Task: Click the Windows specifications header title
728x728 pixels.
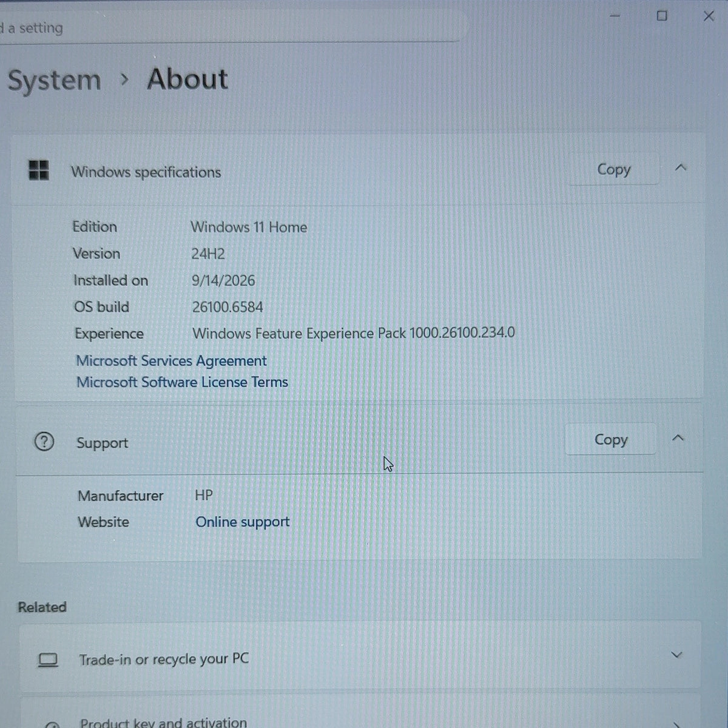Action: [x=146, y=172]
